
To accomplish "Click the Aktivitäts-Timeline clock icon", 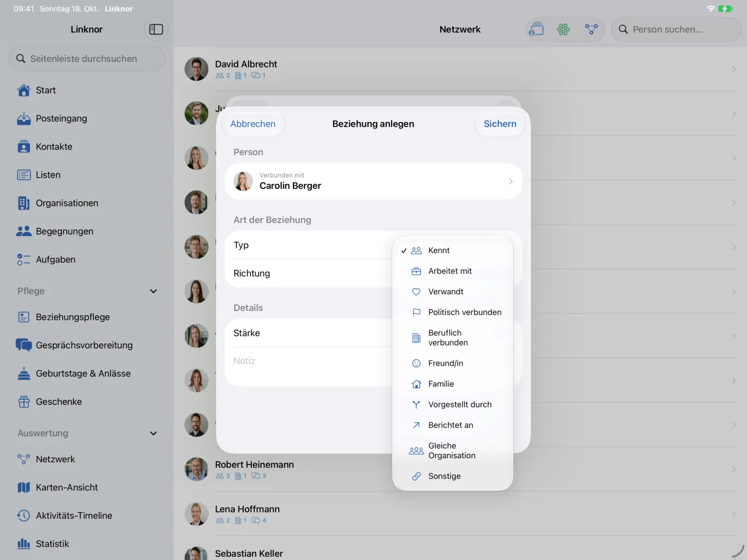I will (x=24, y=516).
